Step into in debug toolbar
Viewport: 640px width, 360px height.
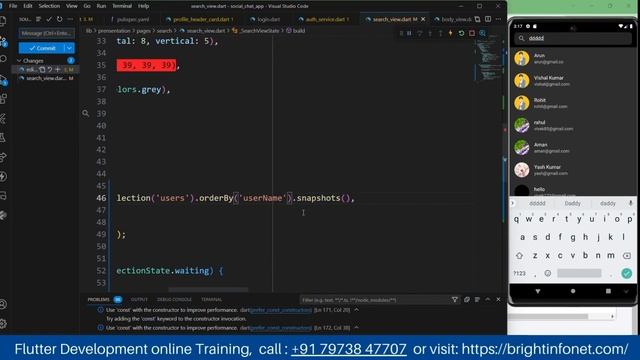click(430, 33)
